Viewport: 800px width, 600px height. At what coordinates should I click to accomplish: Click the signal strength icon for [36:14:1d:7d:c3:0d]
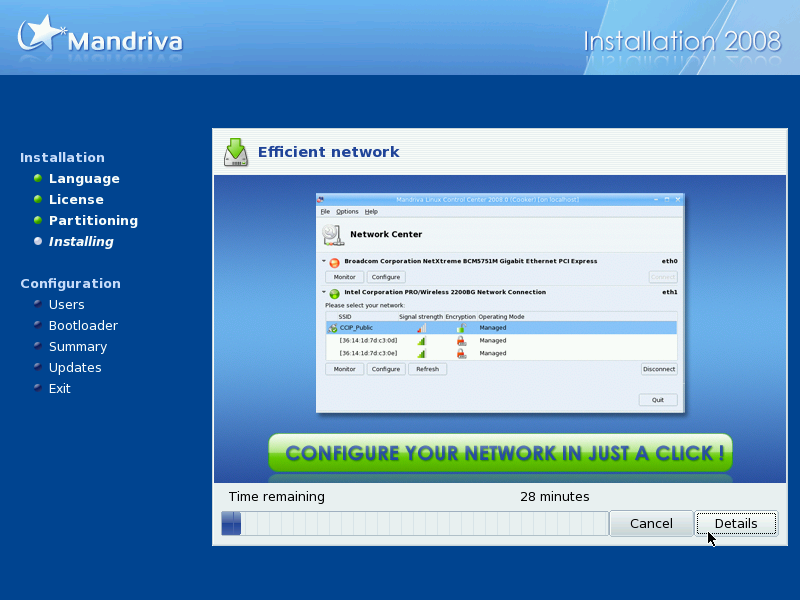click(421, 340)
